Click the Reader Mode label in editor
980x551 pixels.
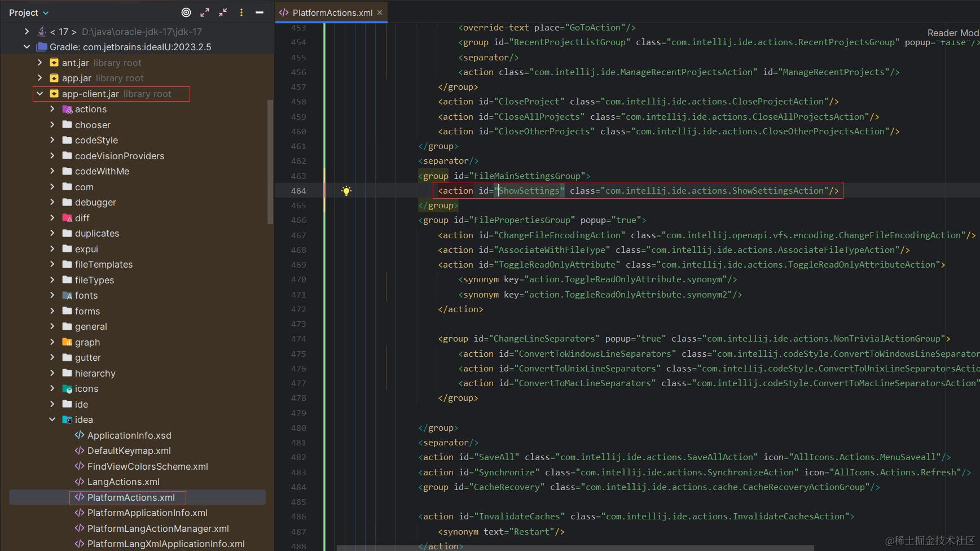[953, 33]
